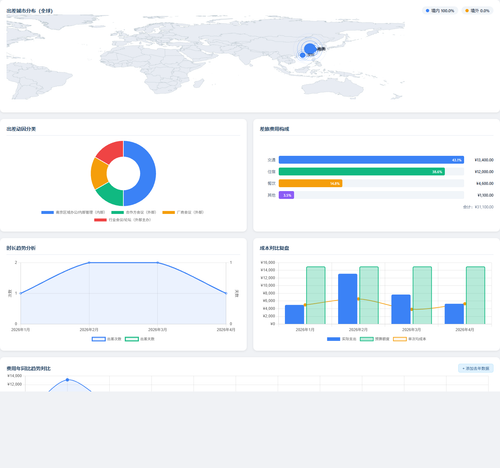Image resolution: width=500 pixels, height=468 pixels.
Task: Toggle the green cost chart legend entry
Action: point(375,339)
